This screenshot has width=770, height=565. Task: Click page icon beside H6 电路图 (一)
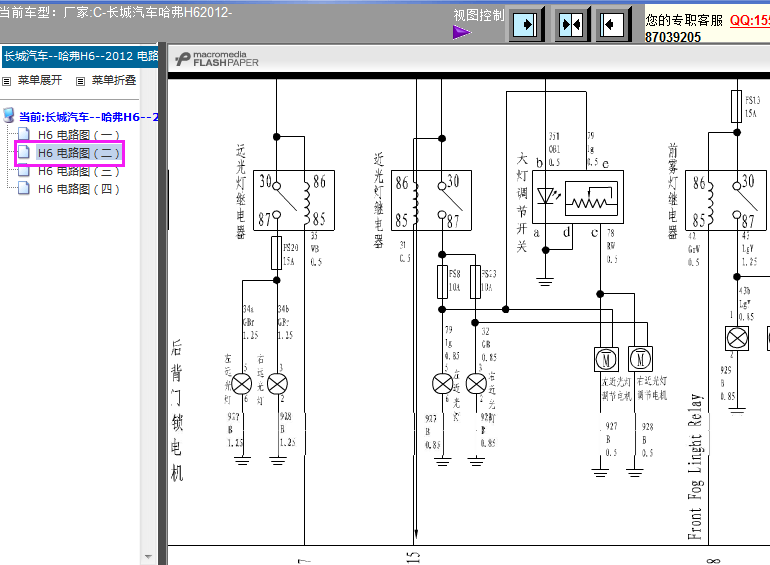click(x=24, y=134)
